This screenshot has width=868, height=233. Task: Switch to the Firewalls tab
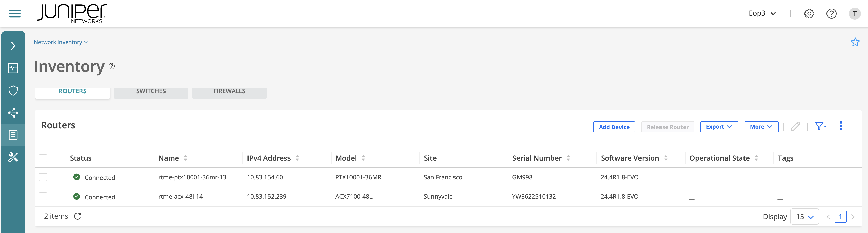click(x=229, y=91)
